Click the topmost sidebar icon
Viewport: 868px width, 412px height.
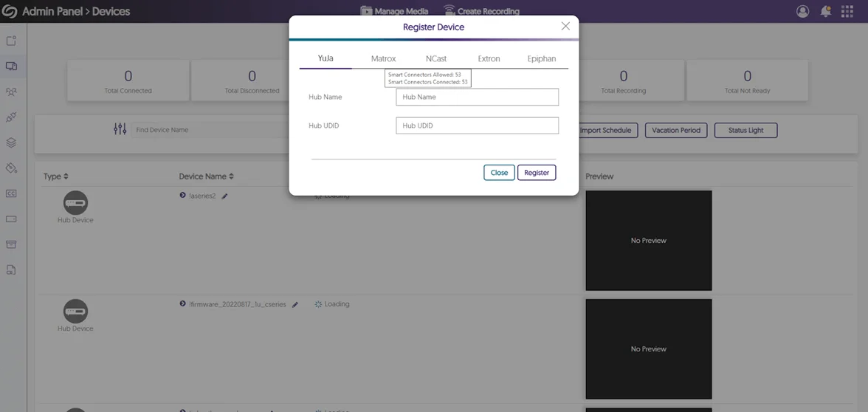[x=11, y=41]
